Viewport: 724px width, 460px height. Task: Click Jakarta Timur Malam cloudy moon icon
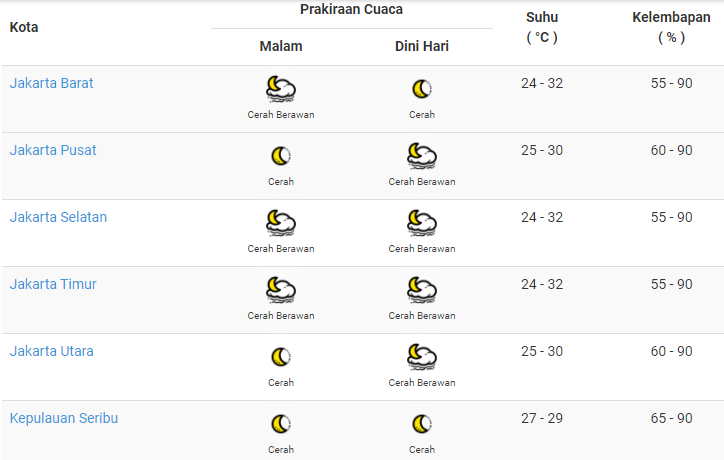pos(281,290)
